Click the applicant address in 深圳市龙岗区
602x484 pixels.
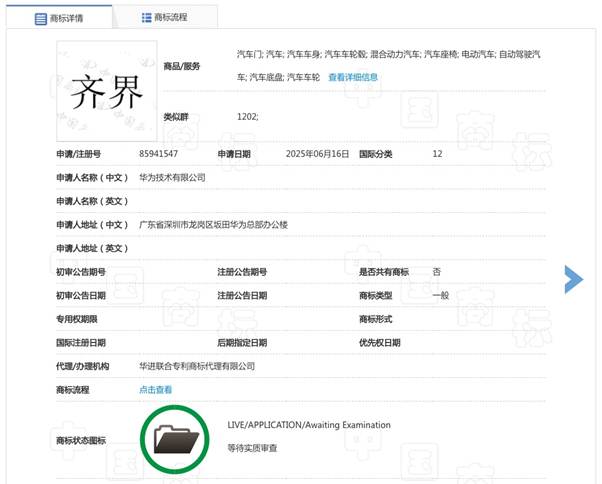212,225
